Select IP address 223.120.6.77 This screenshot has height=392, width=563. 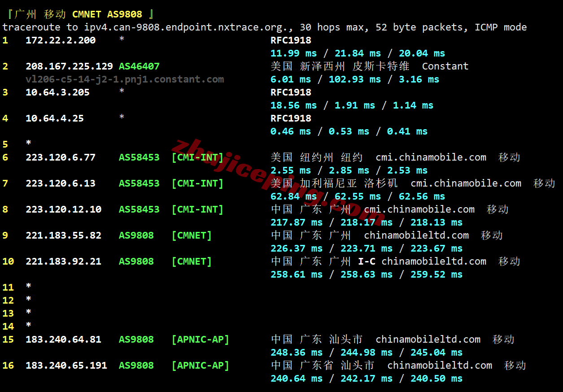point(61,157)
